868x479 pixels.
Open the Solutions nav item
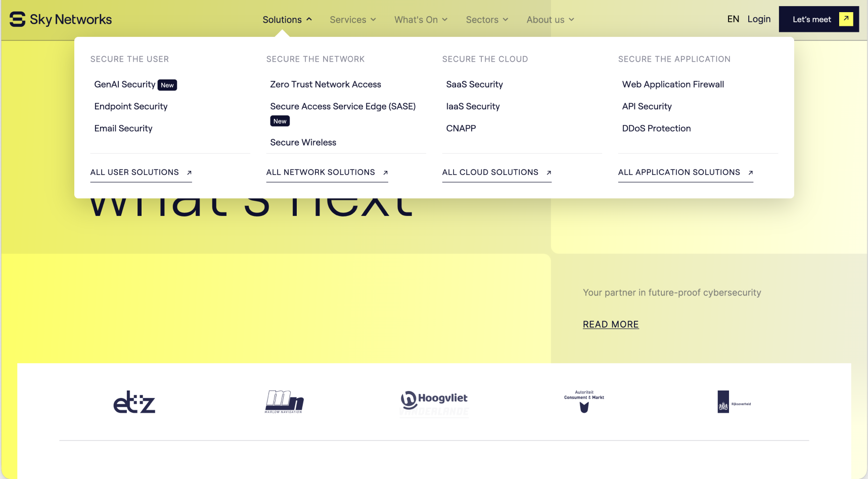pos(282,20)
